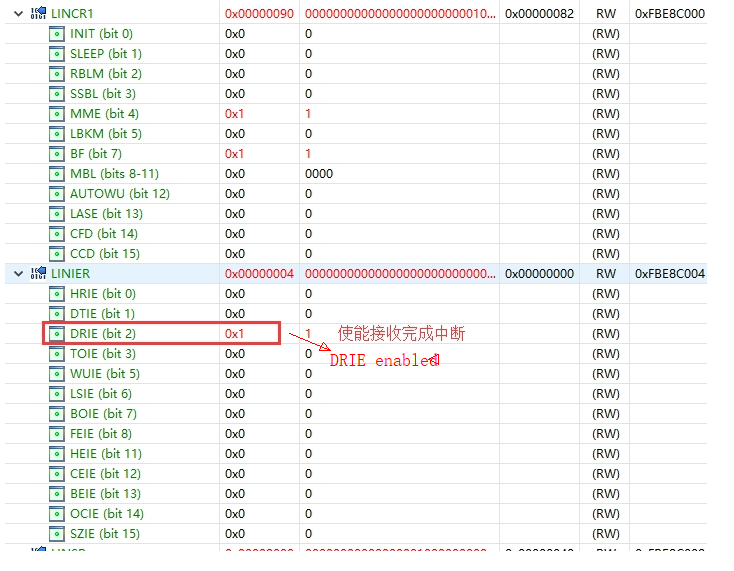
Task: Click the LINIER access RW cell
Action: point(606,273)
